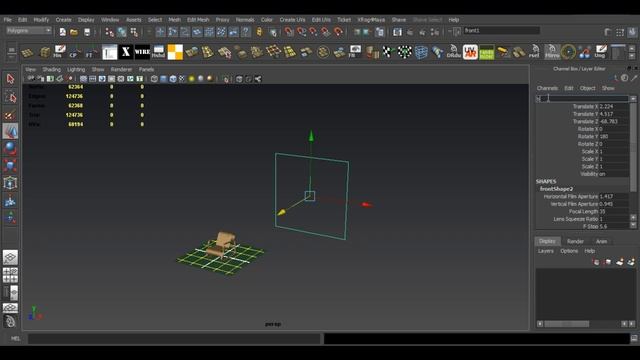Toggle use all lights in viewport
Image resolution: width=640 pixels, height=360 pixels.
tap(191, 79)
